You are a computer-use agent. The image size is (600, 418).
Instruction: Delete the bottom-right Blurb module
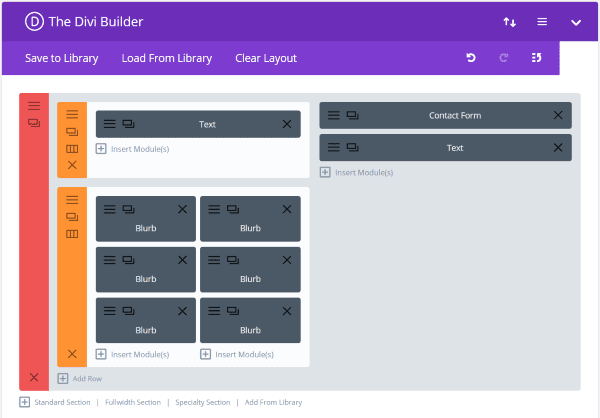[x=287, y=311]
